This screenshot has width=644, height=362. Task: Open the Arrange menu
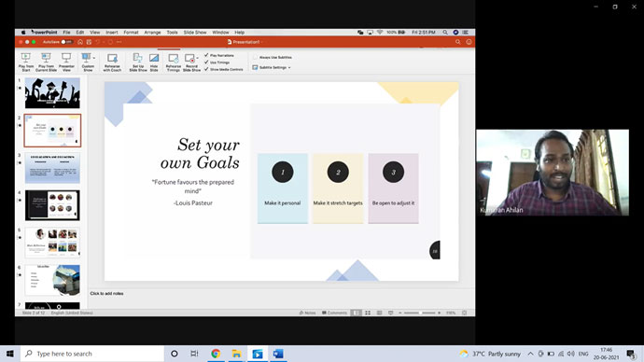tap(152, 32)
